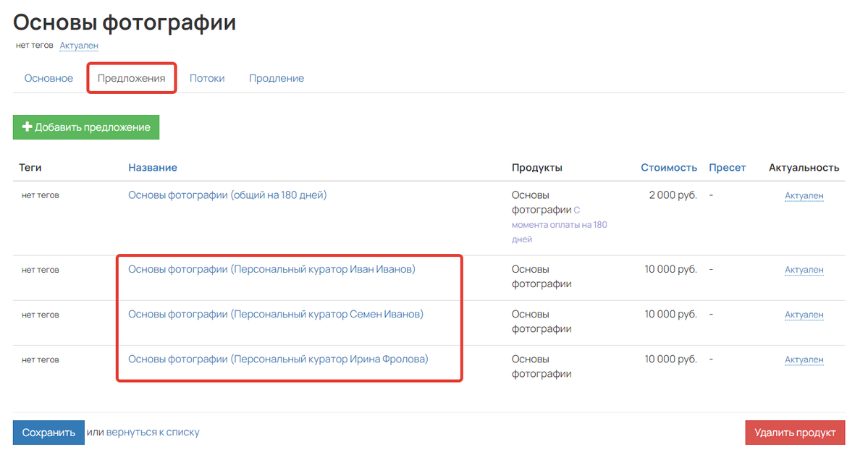Open the offer with curator Семен Иванов
The width and height of the screenshot is (868, 460).
(x=276, y=314)
